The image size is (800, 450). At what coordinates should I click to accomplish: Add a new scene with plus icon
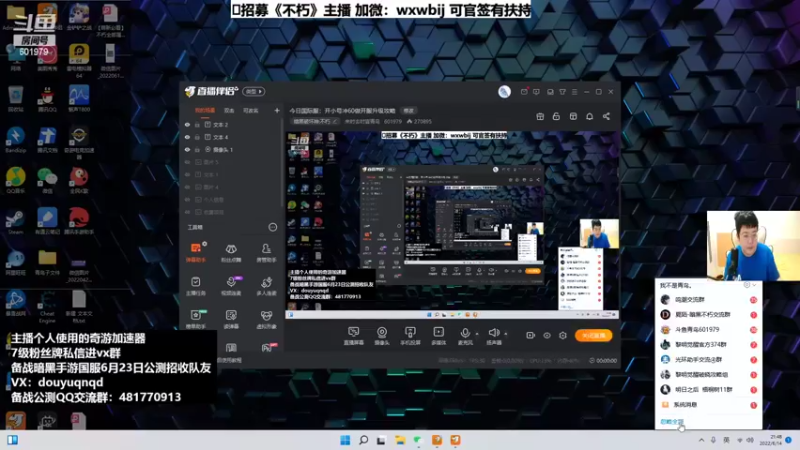(277, 110)
